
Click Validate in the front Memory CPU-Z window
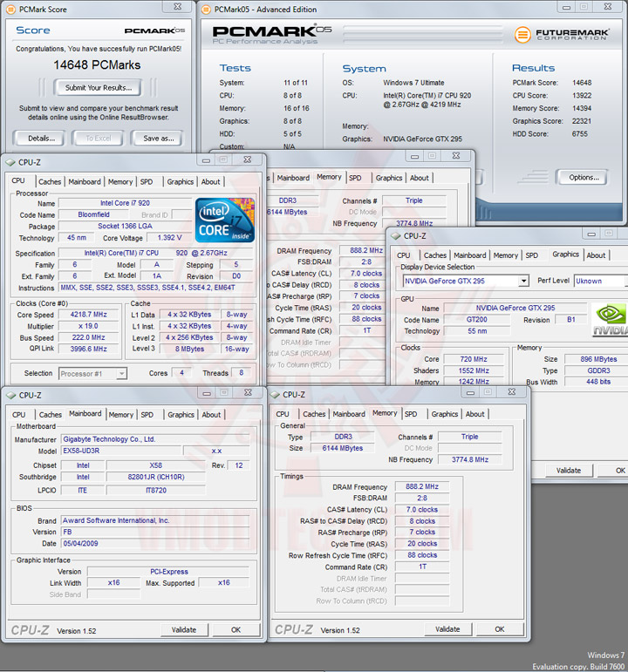(x=447, y=629)
